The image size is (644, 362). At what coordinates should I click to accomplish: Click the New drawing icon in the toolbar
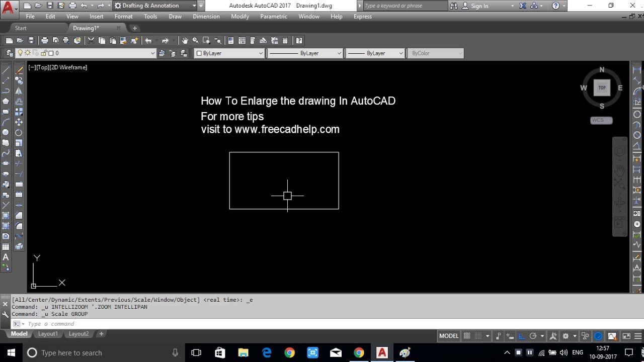[9, 40]
